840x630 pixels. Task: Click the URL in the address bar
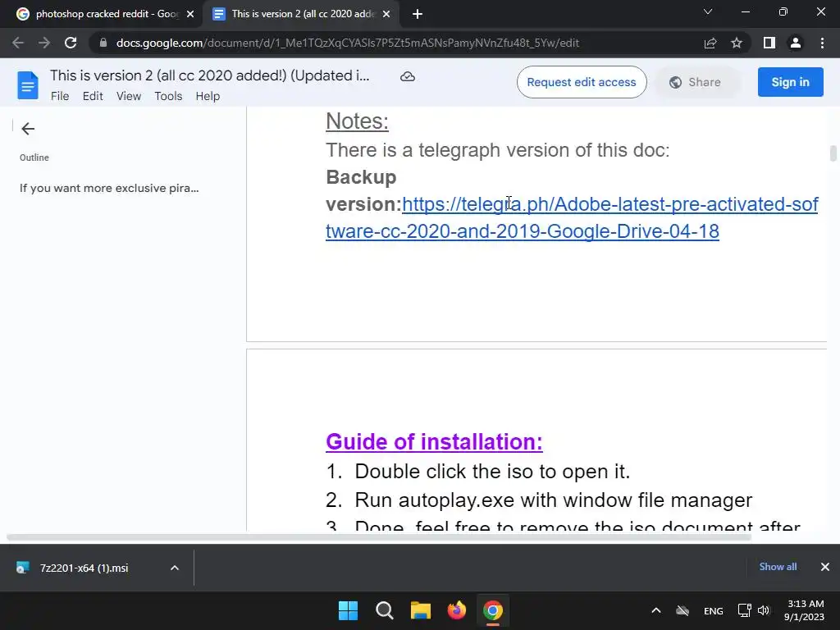coord(347,43)
